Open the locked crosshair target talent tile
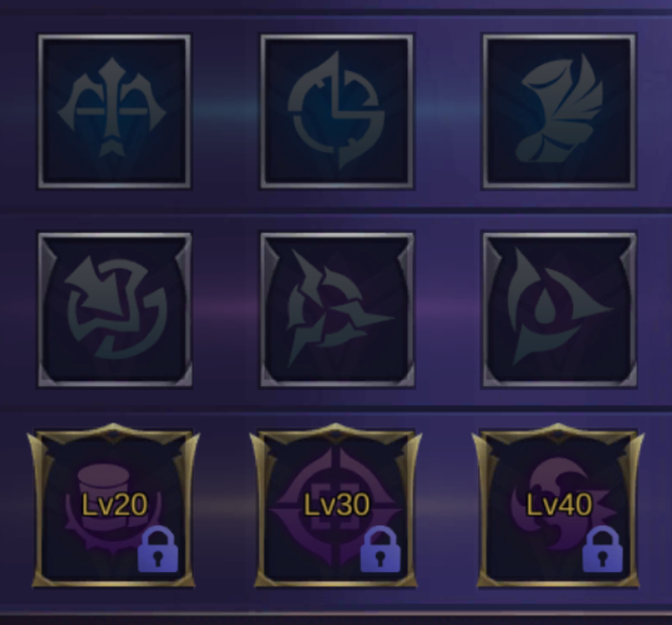672x625 pixels. [x=336, y=505]
